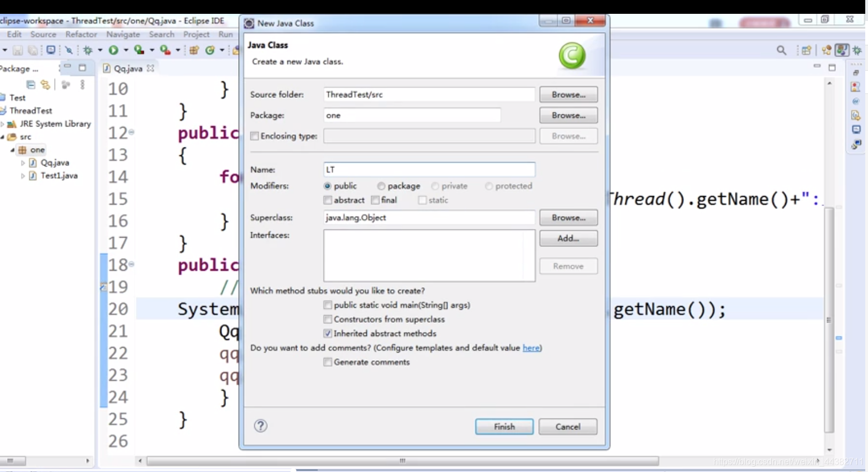Open the Debug button dropdown arrow

[100, 50]
